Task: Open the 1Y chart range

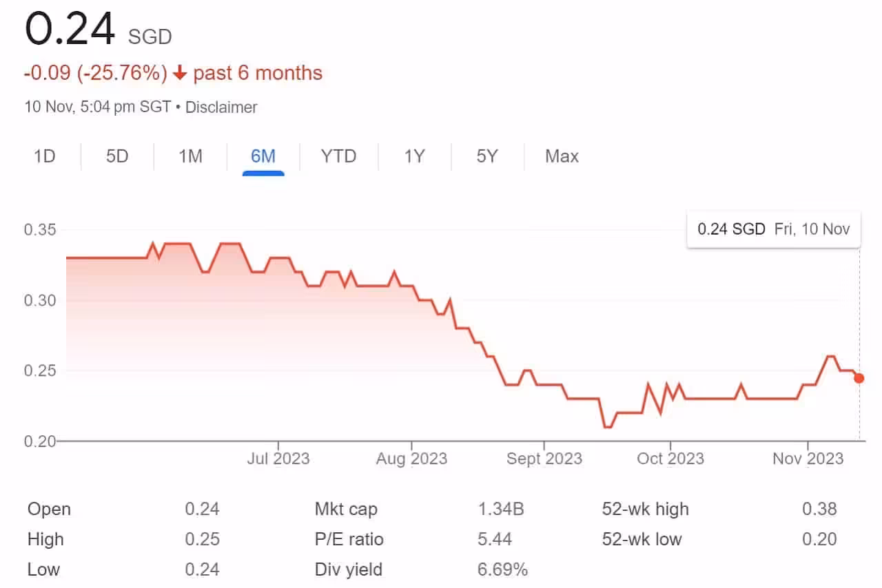Action: coord(413,156)
